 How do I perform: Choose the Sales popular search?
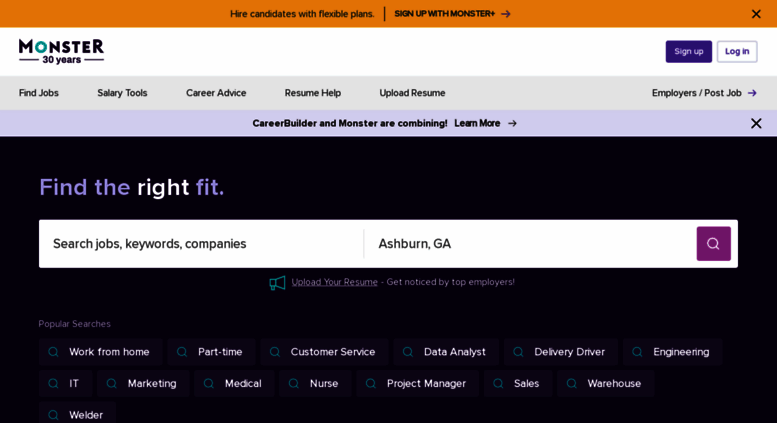click(518, 383)
